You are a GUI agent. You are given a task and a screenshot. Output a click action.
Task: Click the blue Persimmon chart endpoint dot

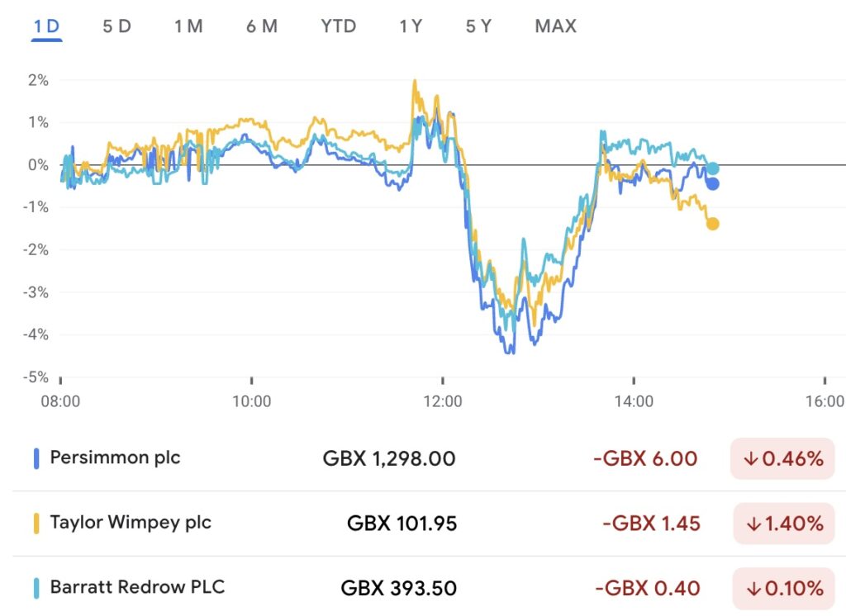[x=712, y=184]
